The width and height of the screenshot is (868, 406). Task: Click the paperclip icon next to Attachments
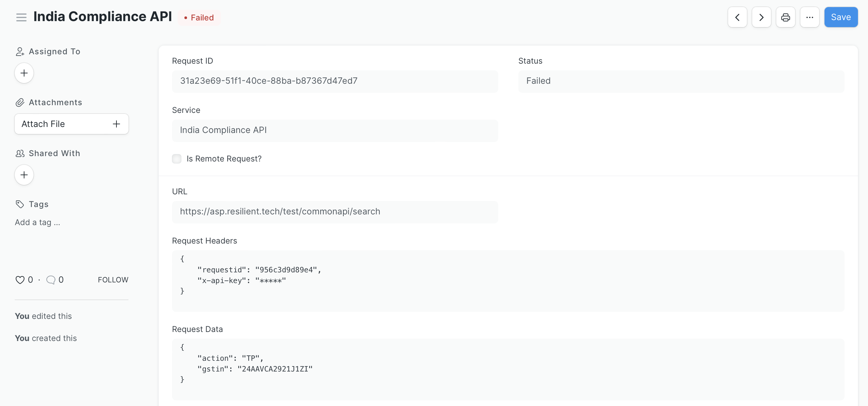[x=20, y=102]
